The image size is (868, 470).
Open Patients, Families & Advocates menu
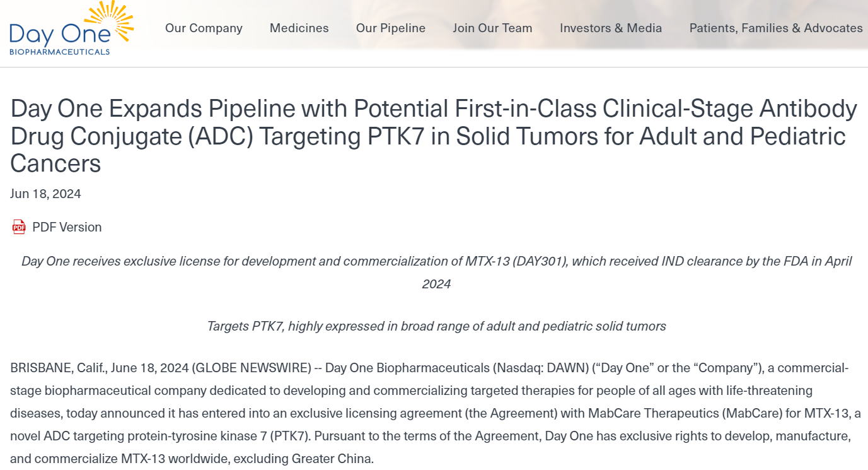[x=775, y=28]
